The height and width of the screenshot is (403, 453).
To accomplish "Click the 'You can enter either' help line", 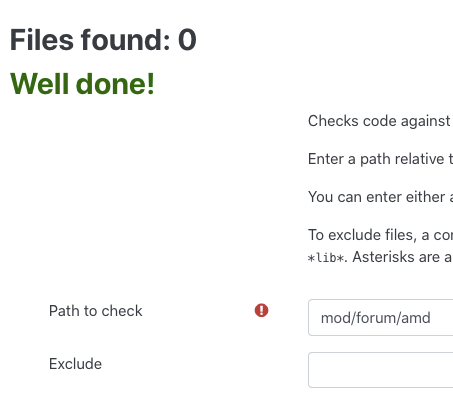I will pyautogui.click(x=380, y=197).
